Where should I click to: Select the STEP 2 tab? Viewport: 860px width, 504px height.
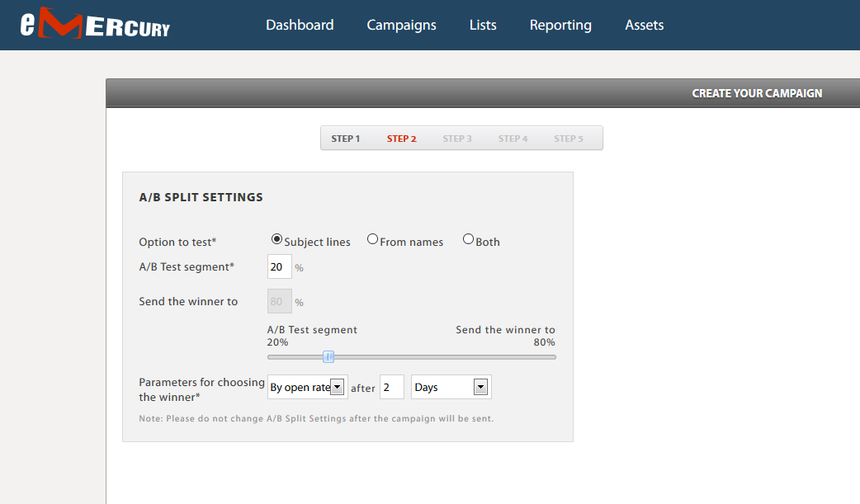point(401,139)
